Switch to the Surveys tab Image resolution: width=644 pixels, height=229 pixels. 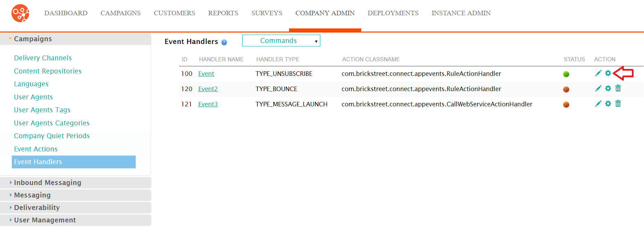pyautogui.click(x=267, y=13)
